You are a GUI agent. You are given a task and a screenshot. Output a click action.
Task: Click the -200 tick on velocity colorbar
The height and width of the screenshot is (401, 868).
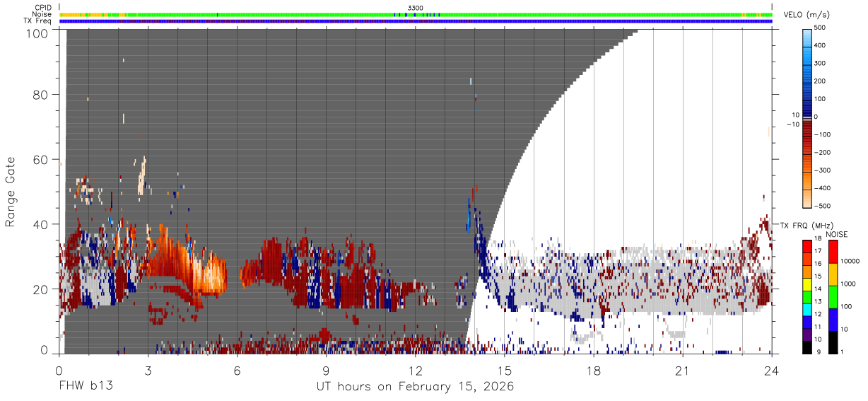click(x=821, y=152)
